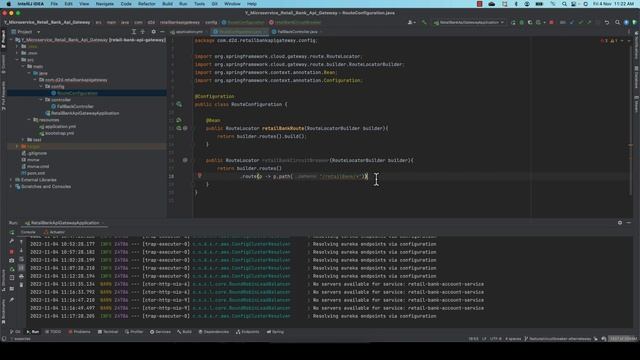Click red Stop icon in Run panel

11,251
